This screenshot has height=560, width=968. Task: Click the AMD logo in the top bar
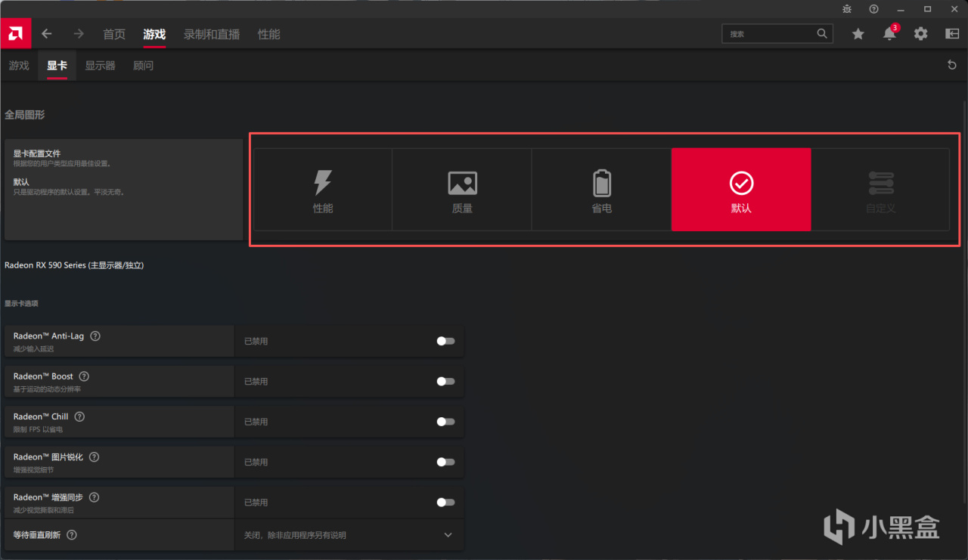(x=14, y=33)
